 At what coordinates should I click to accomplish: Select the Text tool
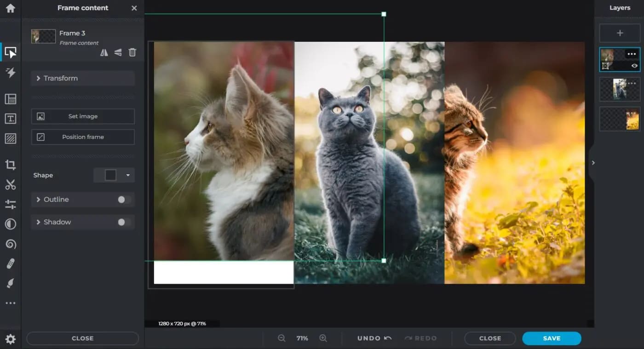tap(10, 119)
